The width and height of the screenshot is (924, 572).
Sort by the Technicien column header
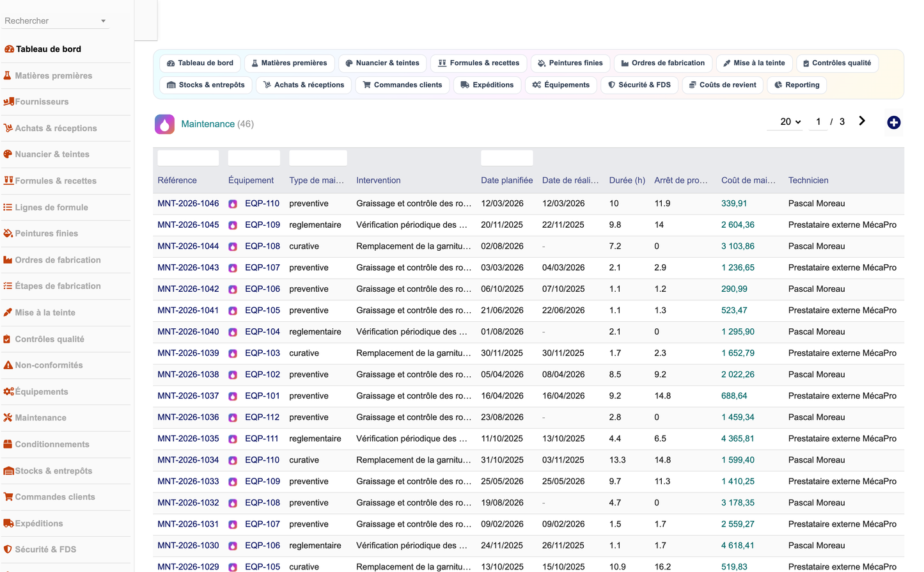click(x=808, y=180)
